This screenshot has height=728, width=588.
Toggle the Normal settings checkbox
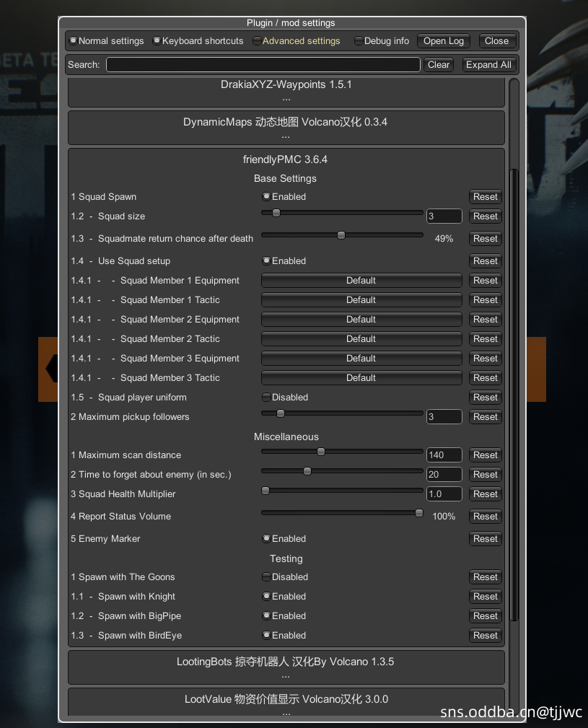pos(74,41)
